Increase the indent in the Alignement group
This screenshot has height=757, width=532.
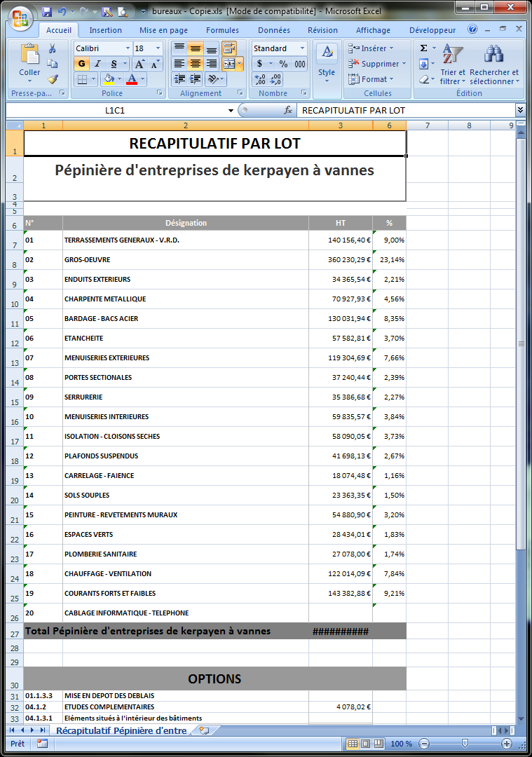[195, 79]
